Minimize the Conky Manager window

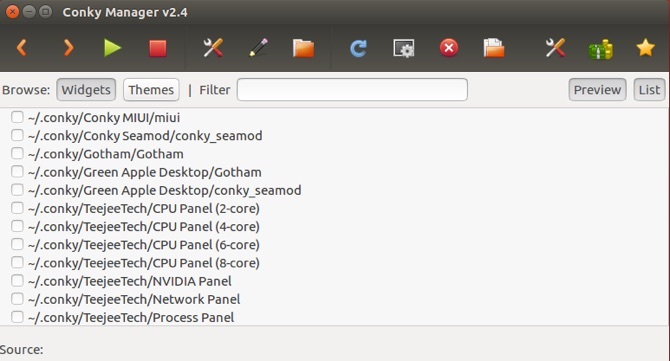pyautogui.click(x=29, y=12)
